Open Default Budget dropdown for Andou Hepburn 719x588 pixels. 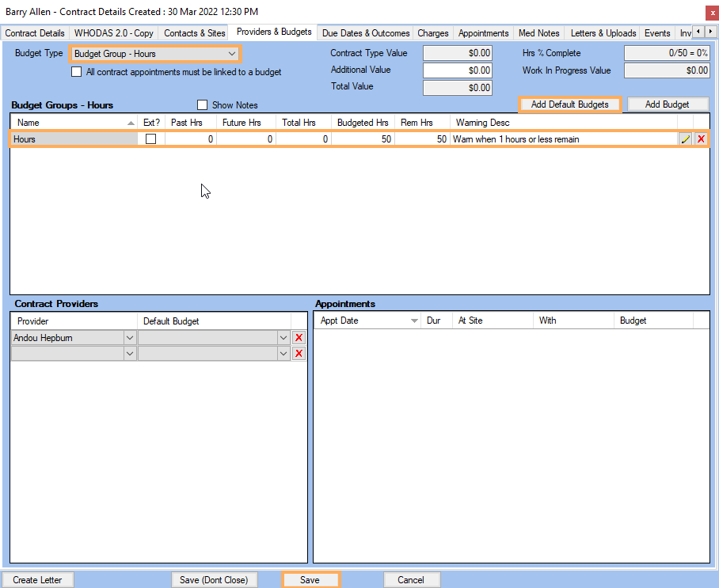pyautogui.click(x=283, y=338)
